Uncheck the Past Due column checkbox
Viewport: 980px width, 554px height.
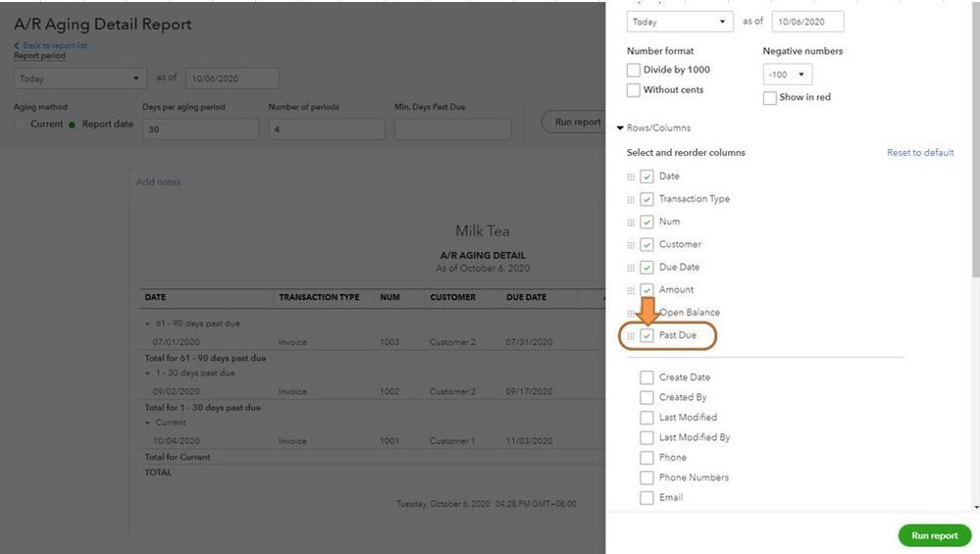point(646,335)
